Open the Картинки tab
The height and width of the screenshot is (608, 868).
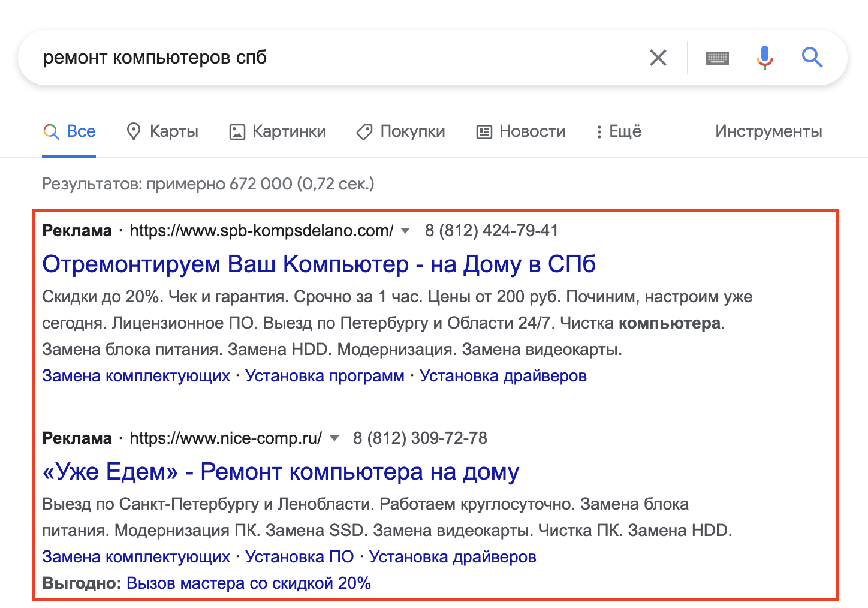(278, 131)
